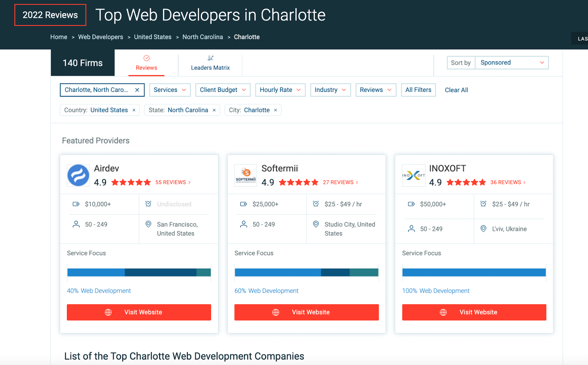Click INOXOFT's hourly rate clock icon

point(483,204)
